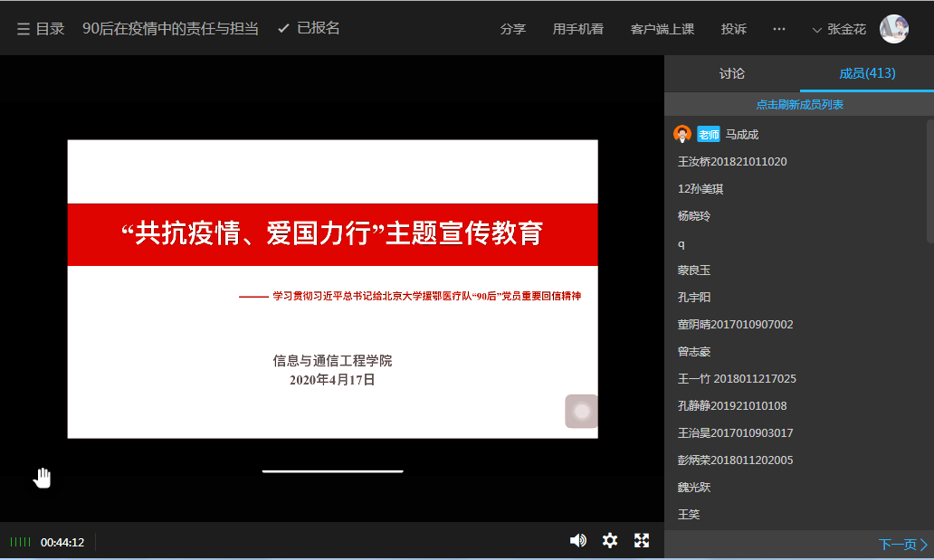Click 客户端上课 in the top bar
Image resolution: width=934 pixels, height=560 pixels.
[662, 29]
